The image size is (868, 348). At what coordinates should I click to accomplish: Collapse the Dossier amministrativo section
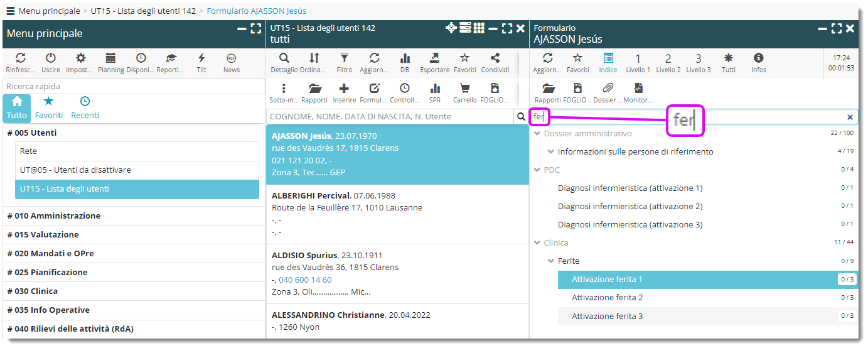click(537, 133)
